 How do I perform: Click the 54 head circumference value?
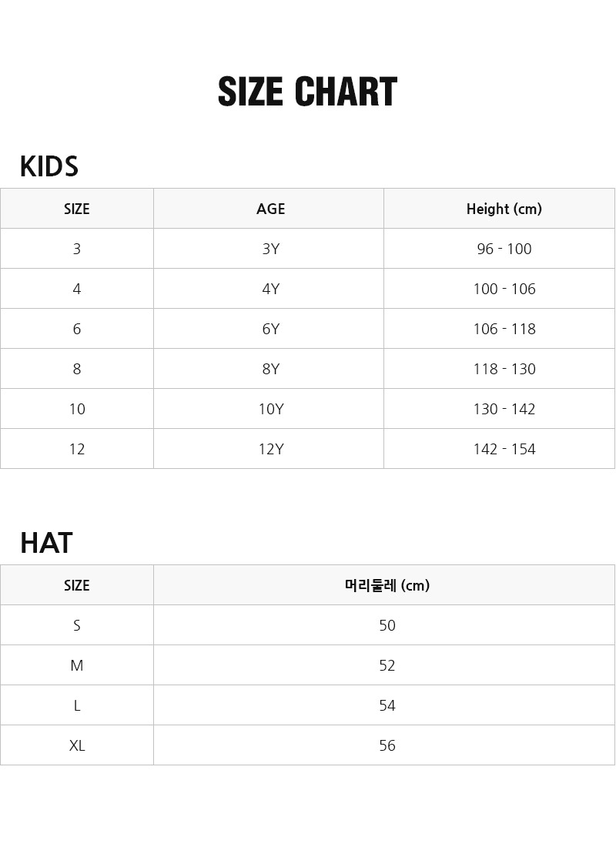(x=387, y=705)
